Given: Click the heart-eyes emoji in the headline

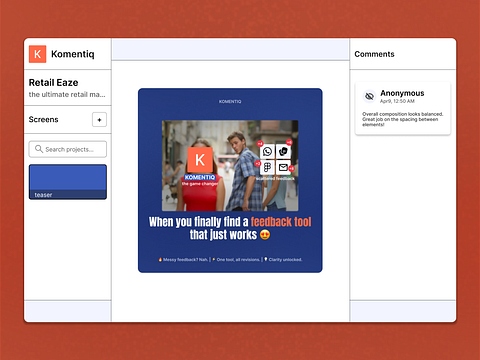Looking at the screenshot, I should click(x=265, y=235).
